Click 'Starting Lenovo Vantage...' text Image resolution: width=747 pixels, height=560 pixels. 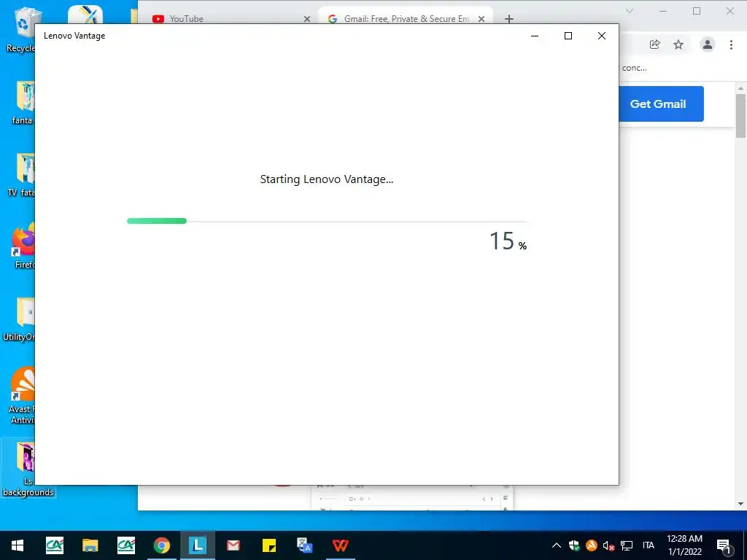pos(327,179)
